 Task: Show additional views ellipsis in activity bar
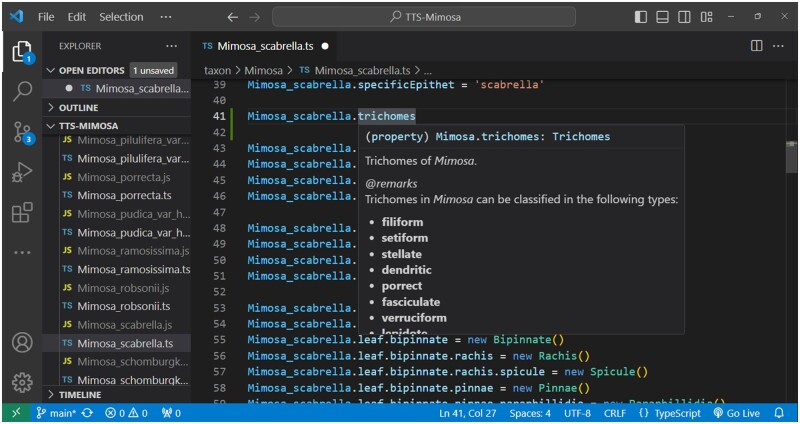coord(22,252)
